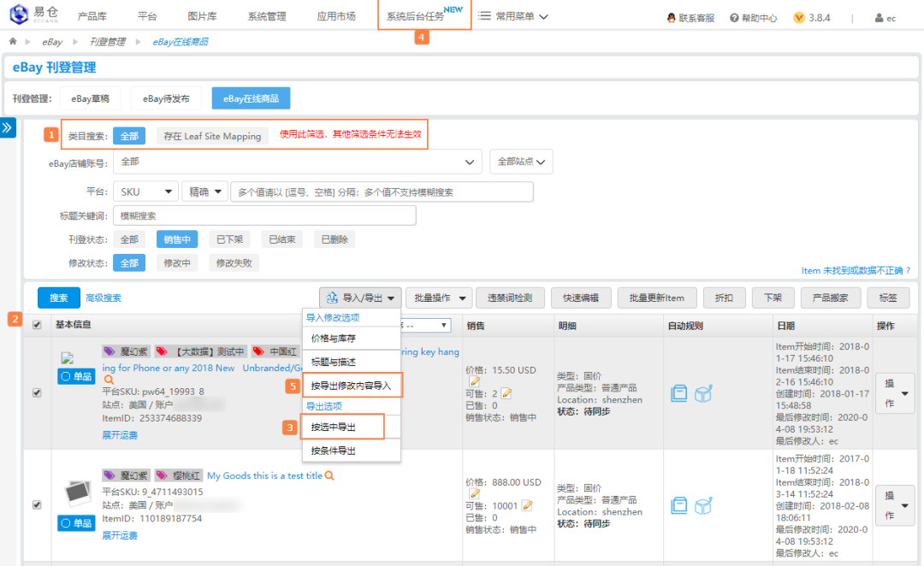Viewport: 924px width, 566px height.
Task: Uncheck the checkbox for ItemID 253374688339
Action: (36, 392)
